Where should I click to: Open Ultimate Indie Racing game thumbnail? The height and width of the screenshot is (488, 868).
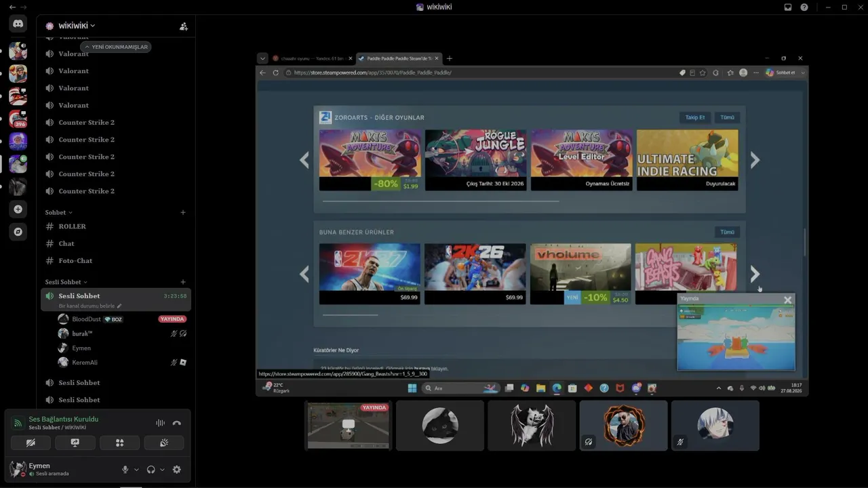click(687, 160)
